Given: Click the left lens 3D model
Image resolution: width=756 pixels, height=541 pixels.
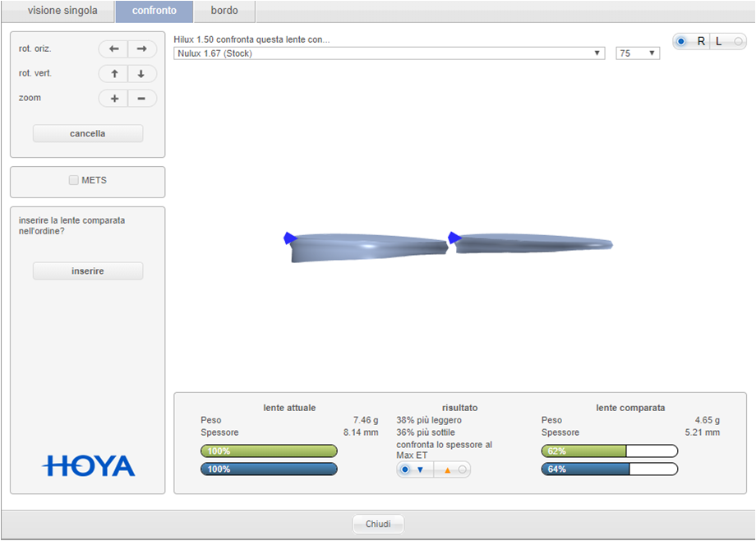Looking at the screenshot, I should pyautogui.click(x=369, y=247).
